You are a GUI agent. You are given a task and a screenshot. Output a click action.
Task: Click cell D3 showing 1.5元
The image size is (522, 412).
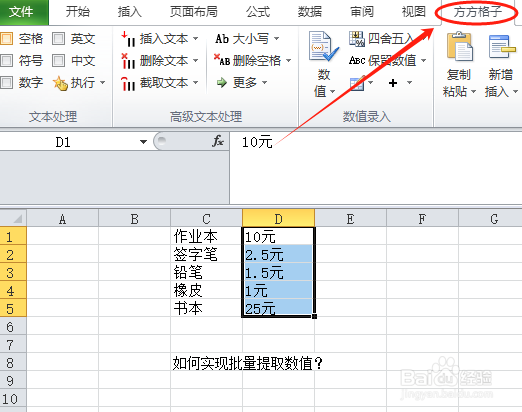coord(278,273)
